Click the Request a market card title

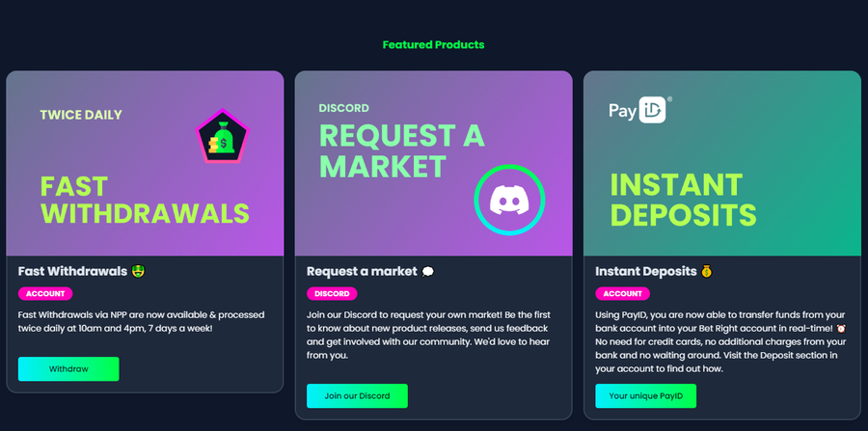[x=362, y=272]
